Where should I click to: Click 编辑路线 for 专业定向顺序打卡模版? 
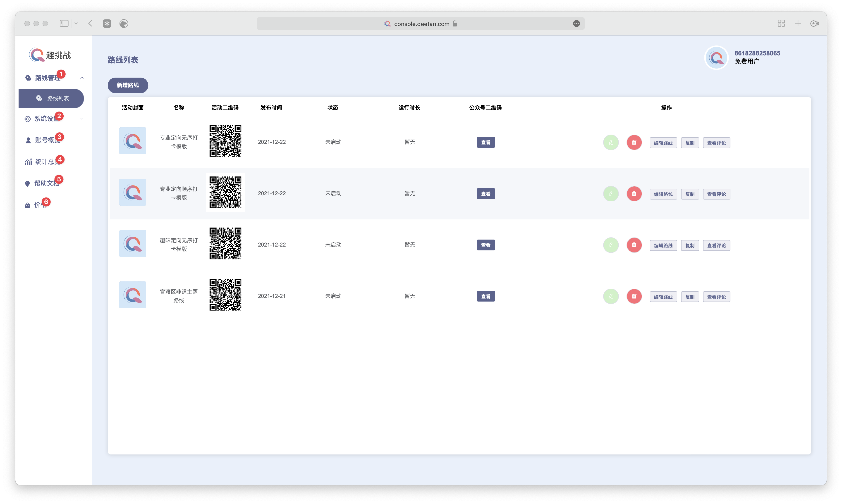pos(663,194)
